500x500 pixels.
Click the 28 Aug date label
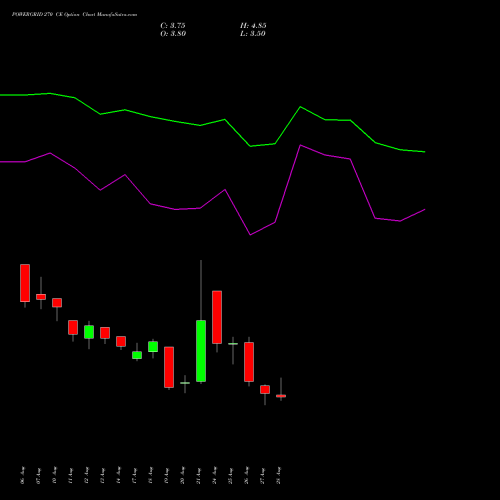tap(279, 475)
